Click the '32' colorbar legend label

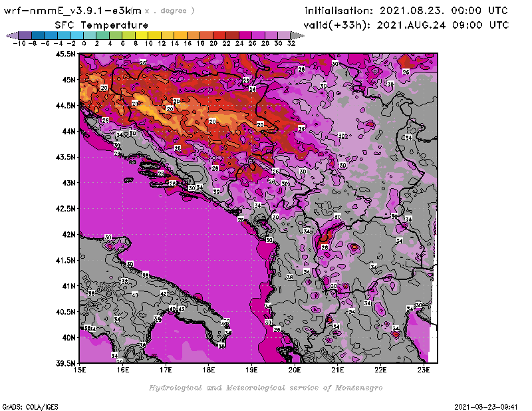(x=291, y=43)
